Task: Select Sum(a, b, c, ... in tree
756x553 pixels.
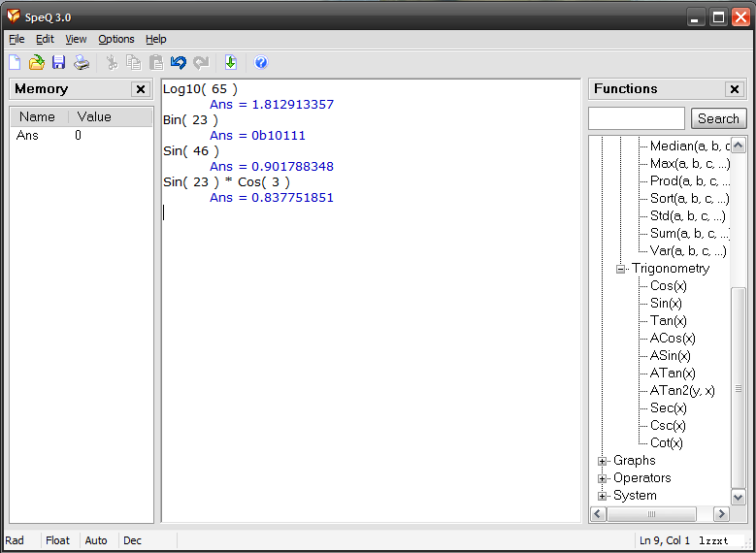Action: [x=690, y=234]
